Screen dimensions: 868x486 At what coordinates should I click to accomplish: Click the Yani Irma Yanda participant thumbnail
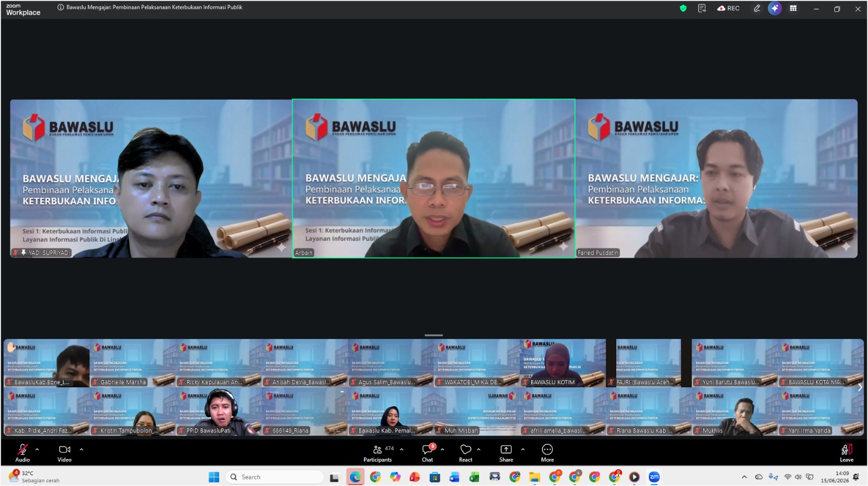tap(821, 412)
